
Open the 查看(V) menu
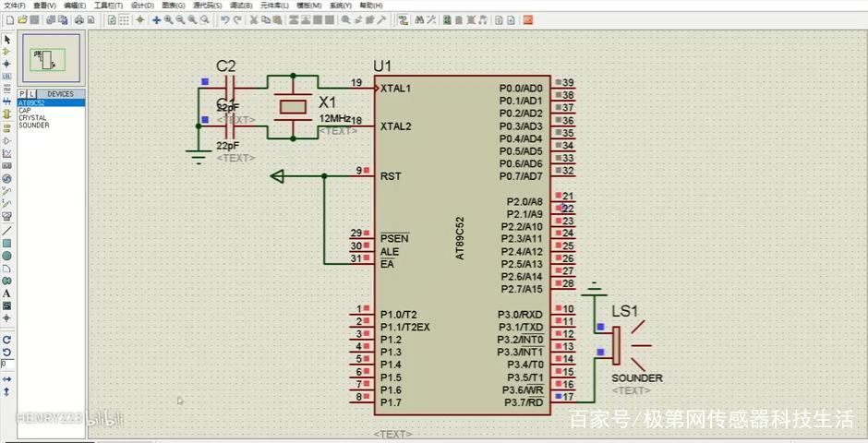[x=45, y=6]
